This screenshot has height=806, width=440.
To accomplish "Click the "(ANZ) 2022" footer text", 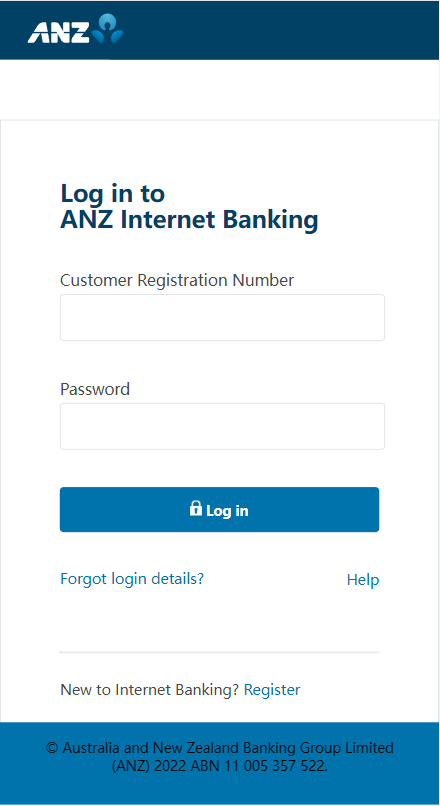I will pos(150,766).
